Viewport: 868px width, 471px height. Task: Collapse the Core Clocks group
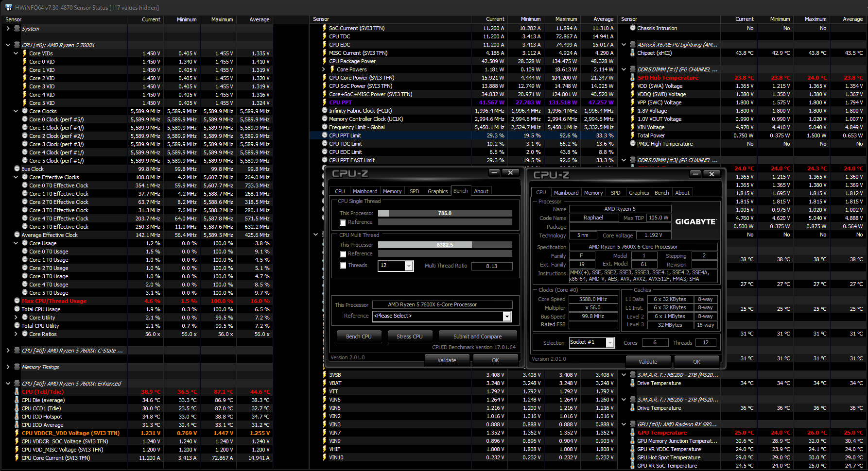pyautogui.click(x=16, y=111)
